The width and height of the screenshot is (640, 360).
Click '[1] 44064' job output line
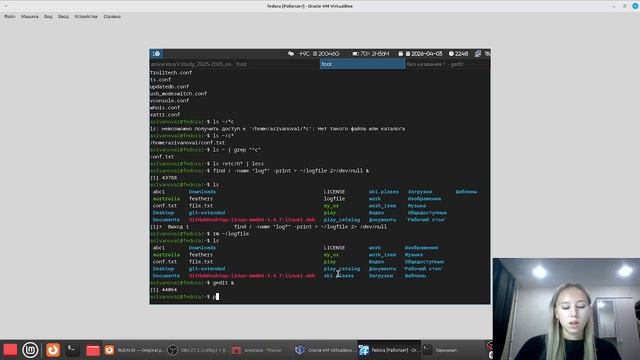click(164, 290)
